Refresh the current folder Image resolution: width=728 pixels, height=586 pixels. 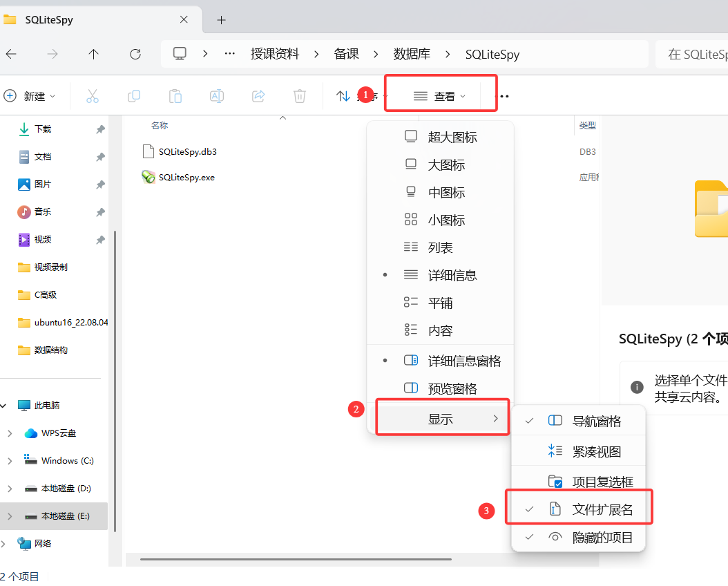135,55
